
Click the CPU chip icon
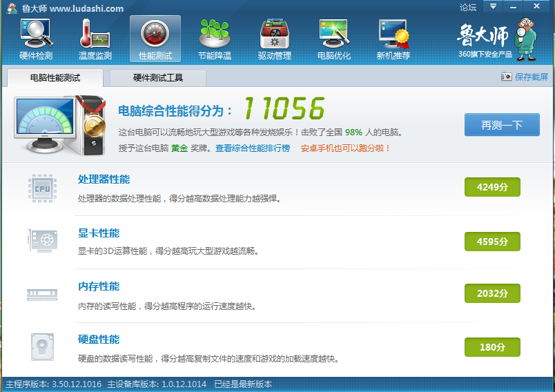(x=43, y=188)
